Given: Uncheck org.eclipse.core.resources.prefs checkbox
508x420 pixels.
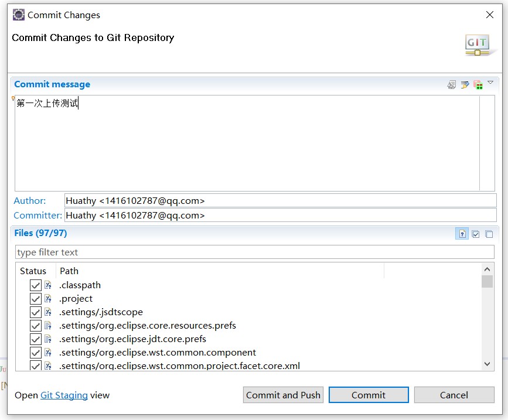Looking at the screenshot, I should point(36,326).
